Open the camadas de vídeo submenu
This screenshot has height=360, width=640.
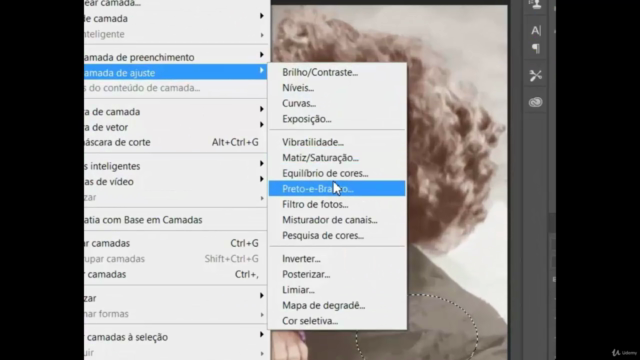pos(176,181)
